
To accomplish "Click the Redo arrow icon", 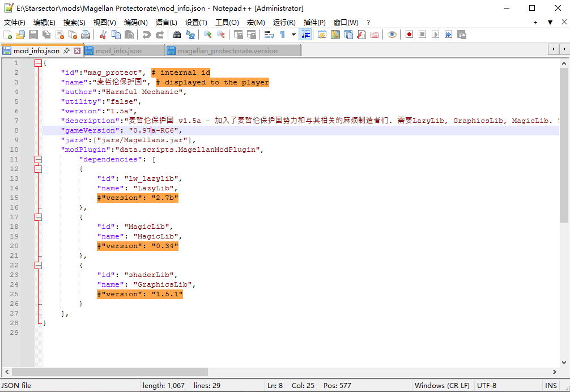I will coord(160,35).
